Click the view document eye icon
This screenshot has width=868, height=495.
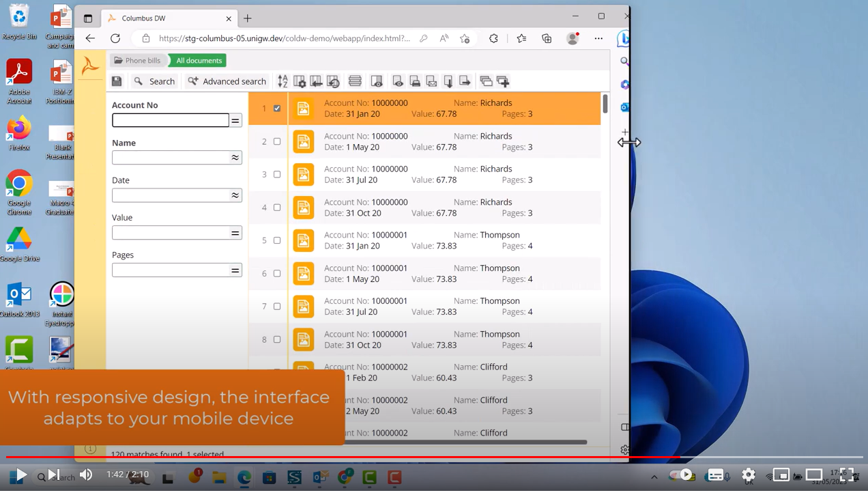tap(398, 81)
